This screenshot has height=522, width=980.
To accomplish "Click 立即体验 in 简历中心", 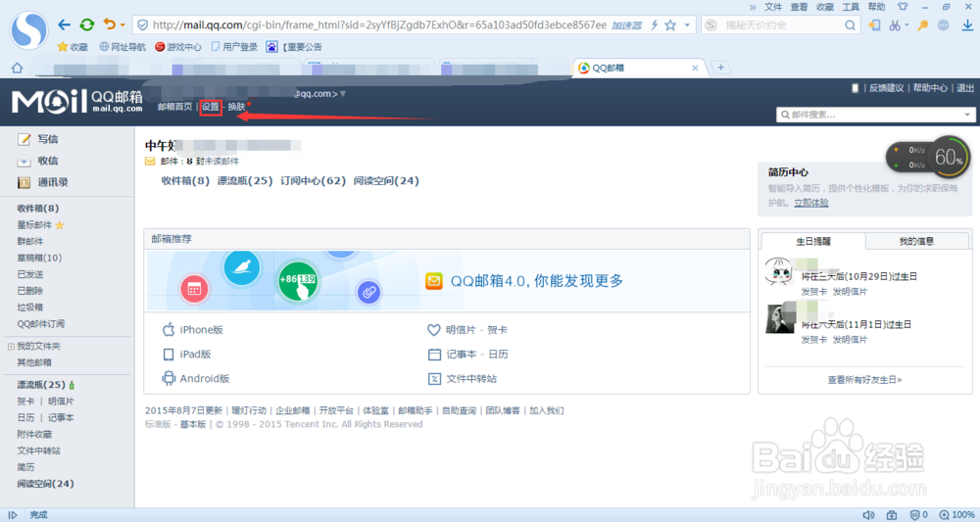I will (811, 203).
